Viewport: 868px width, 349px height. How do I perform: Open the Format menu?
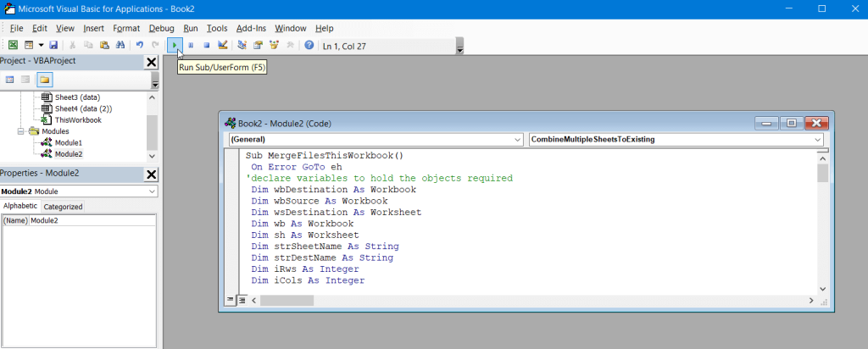point(126,28)
